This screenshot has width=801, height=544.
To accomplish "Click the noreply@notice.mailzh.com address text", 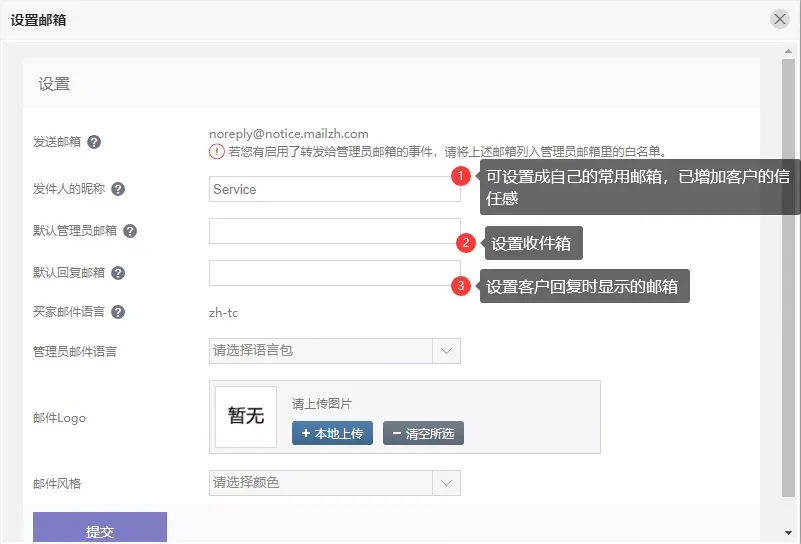I will pyautogui.click(x=289, y=134).
